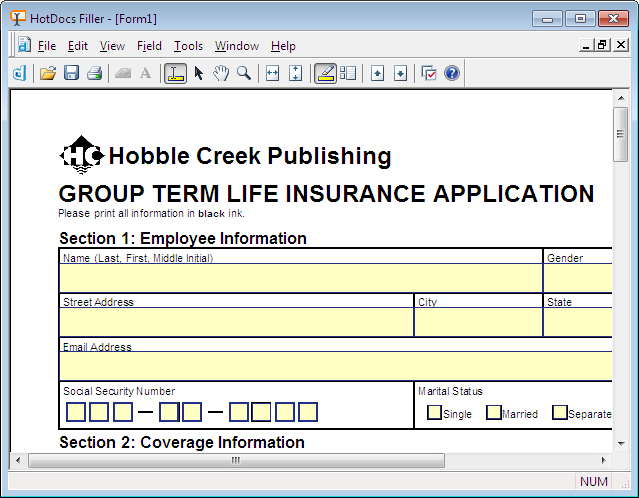The height and width of the screenshot is (498, 639).
Task: Click the first Social Security Number digit box
Action: pos(76,412)
